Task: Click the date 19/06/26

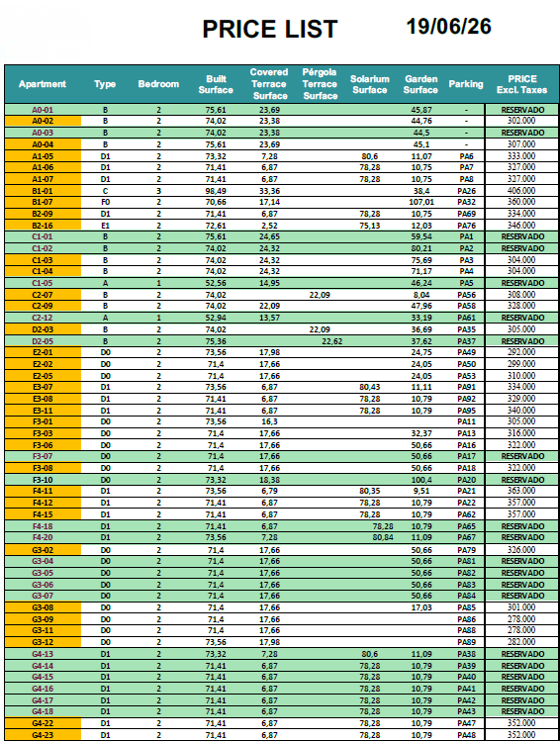Action: tap(448, 27)
